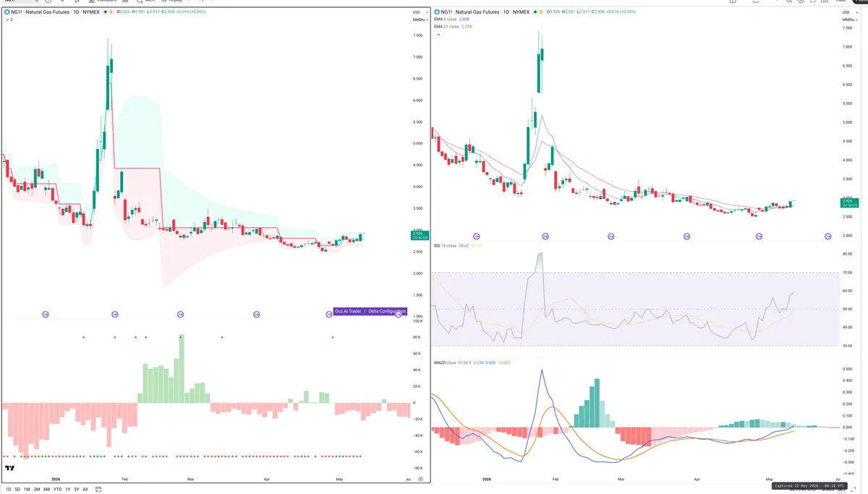This screenshot has width=868, height=494.
Task: Click the EMA 9 value 2.808
Action: coord(466,20)
